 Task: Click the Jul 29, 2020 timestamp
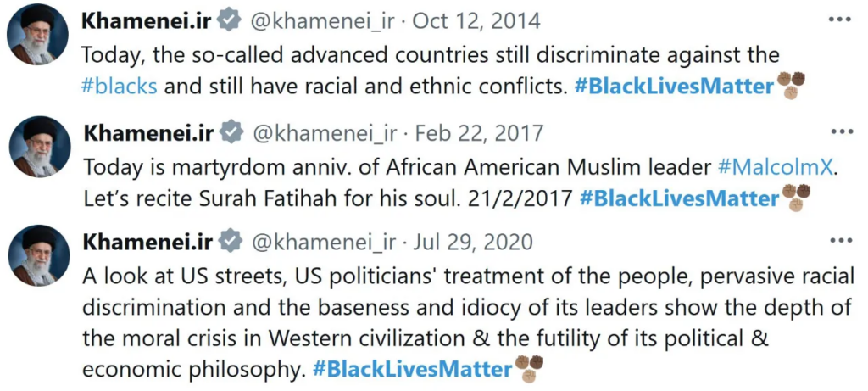click(x=473, y=243)
